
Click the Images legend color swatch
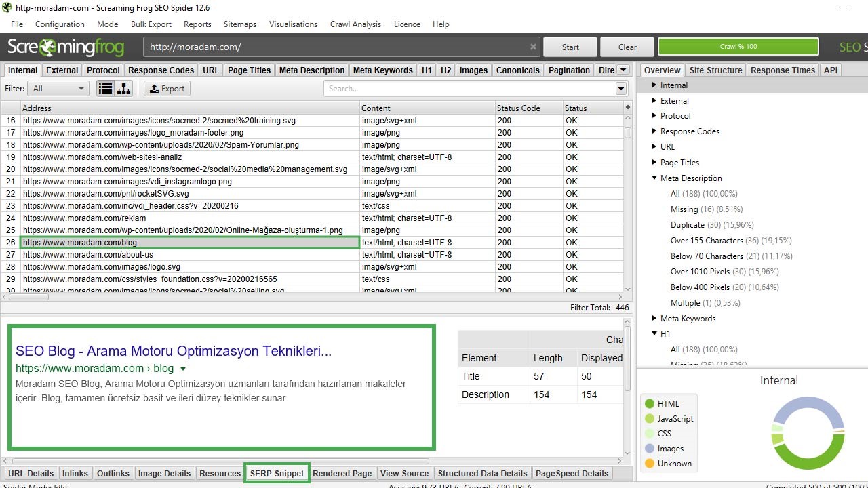pyautogui.click(x=650, y=449)
